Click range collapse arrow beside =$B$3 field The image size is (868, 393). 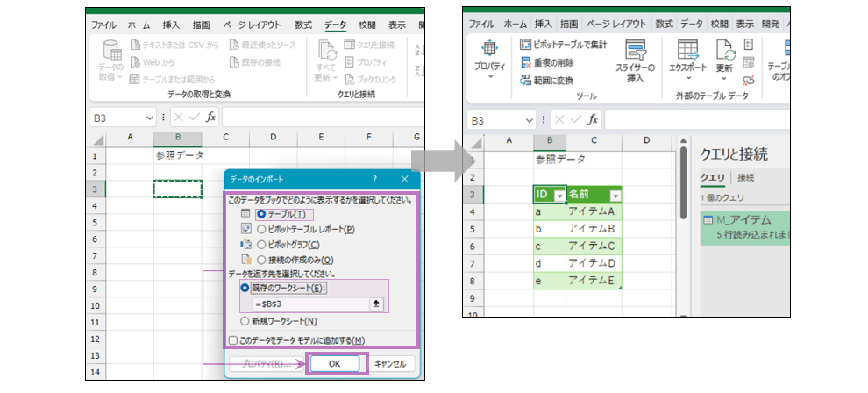pyautogui.click(x=376, y=304)
